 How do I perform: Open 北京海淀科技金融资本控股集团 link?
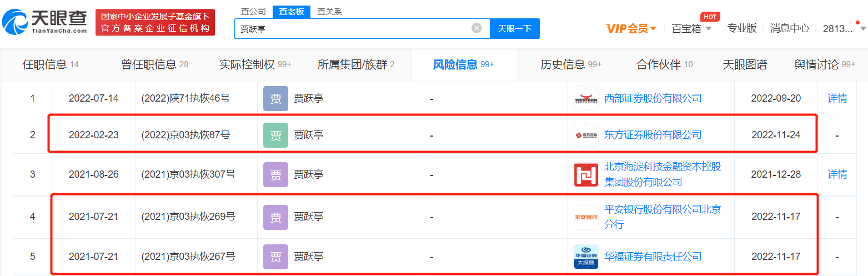tap(663, 174)
